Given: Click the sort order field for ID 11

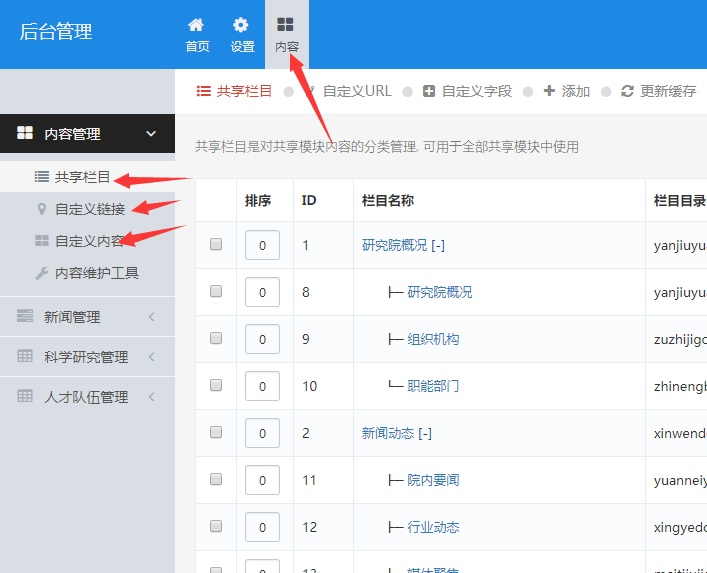Looking at the screenshot, I should click(262, 480).
